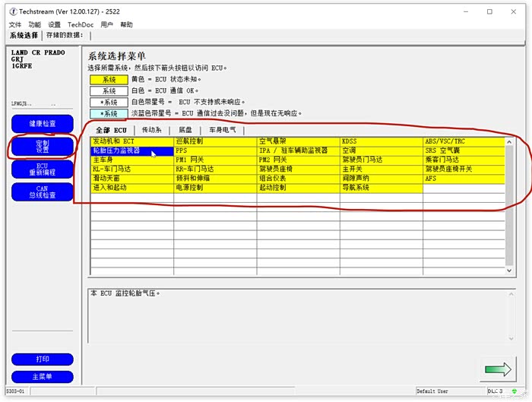Click the ECU table vertical scrollbar

[x=510, y=205]
